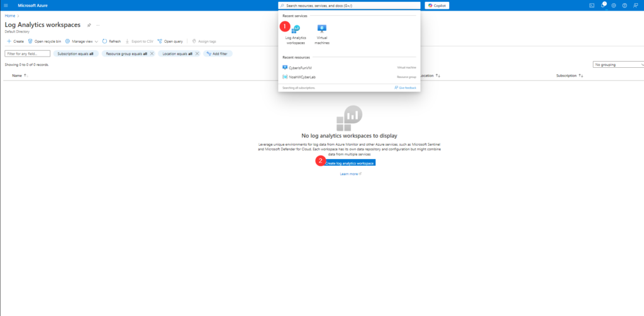
Task: Open the notifications bell
Action: point(603,5)
